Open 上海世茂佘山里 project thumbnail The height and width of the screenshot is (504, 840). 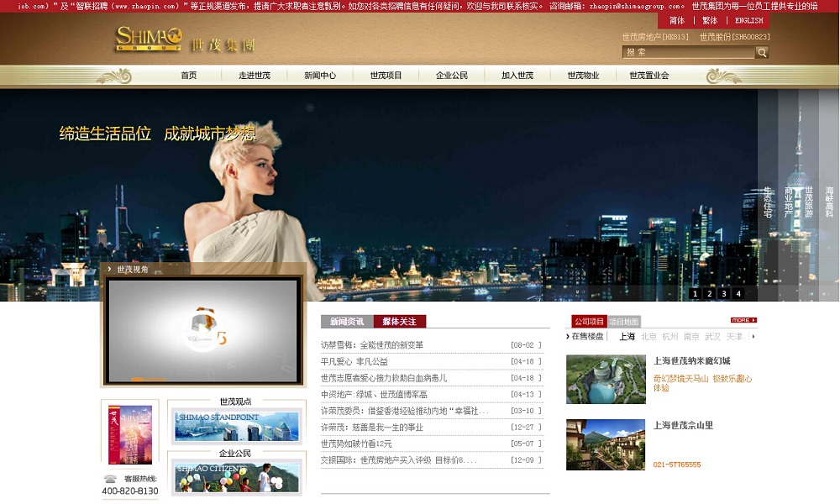click(606, 444)
